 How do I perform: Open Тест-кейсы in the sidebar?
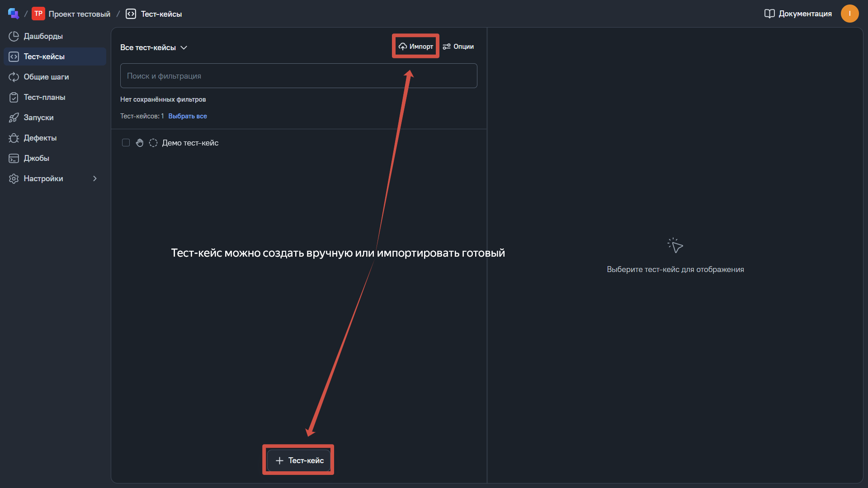point(44,56)
